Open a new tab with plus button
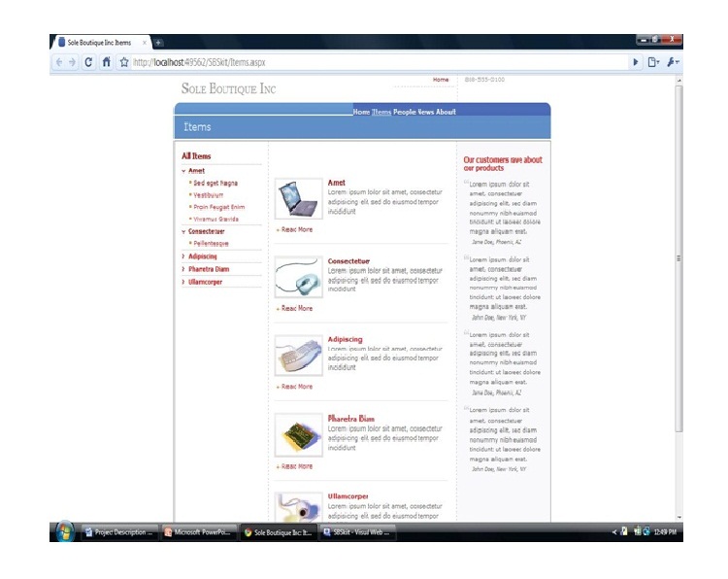728x579 pixels. (158, 43)
